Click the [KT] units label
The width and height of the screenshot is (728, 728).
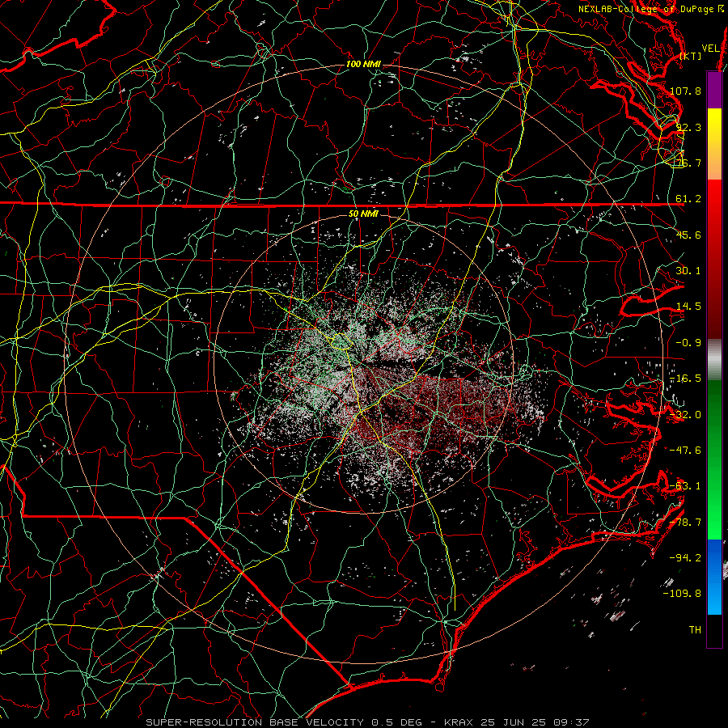click(x=691, y=56)
